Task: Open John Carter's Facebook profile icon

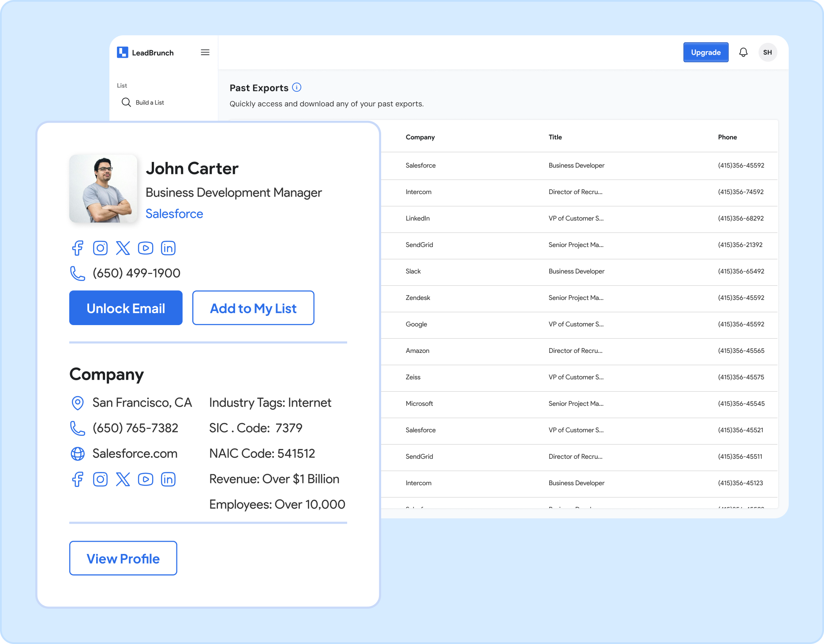Action: pos(78,248)
